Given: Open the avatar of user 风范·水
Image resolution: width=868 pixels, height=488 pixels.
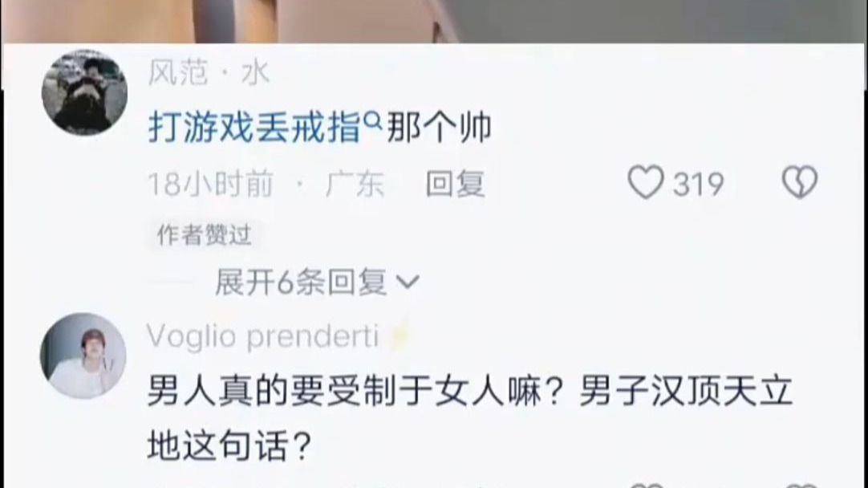Looking at the screenshot, I should pos(84,92).
